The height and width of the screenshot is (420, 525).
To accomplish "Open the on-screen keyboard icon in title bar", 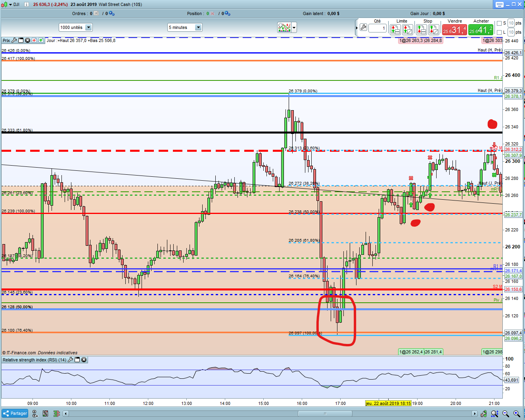I will tap(499, 4).
